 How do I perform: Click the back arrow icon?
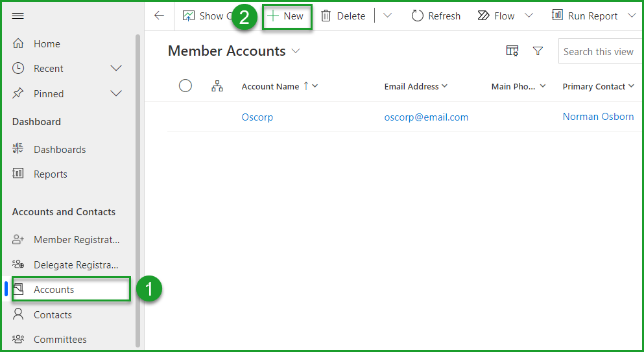point(160,16)
